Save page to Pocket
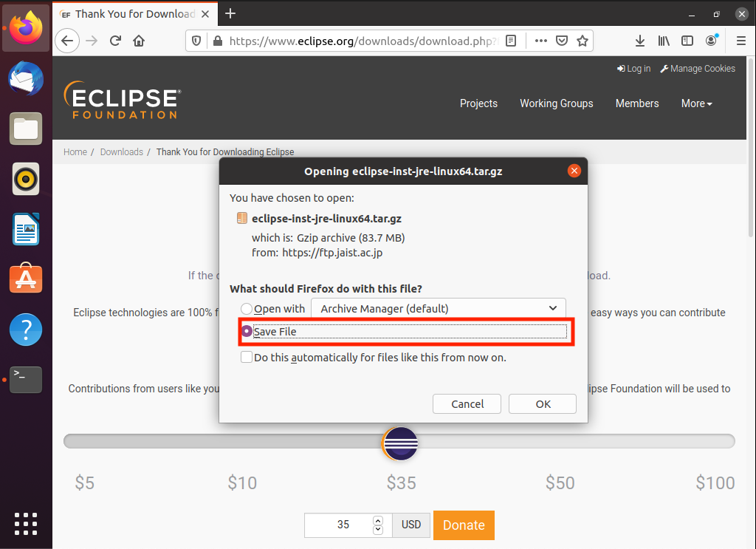This screenshot has width=756, height=549. coord(562,41)
